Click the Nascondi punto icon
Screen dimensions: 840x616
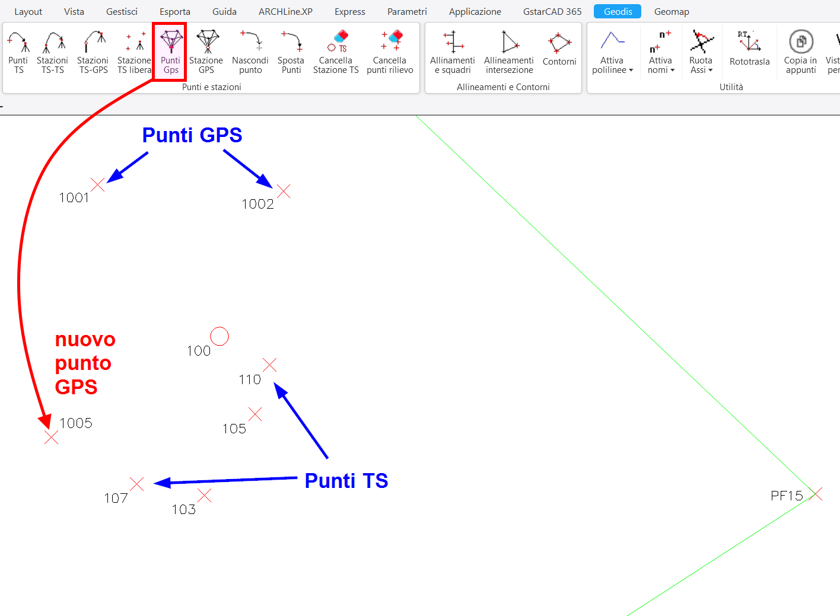[x=250, y=52]
